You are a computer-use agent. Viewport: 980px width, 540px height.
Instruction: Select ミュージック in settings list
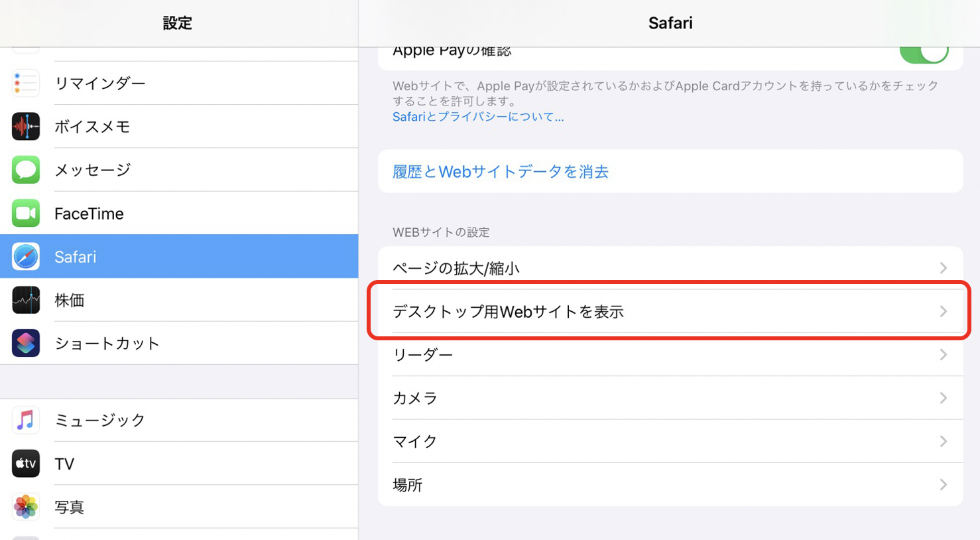(179, 420)
